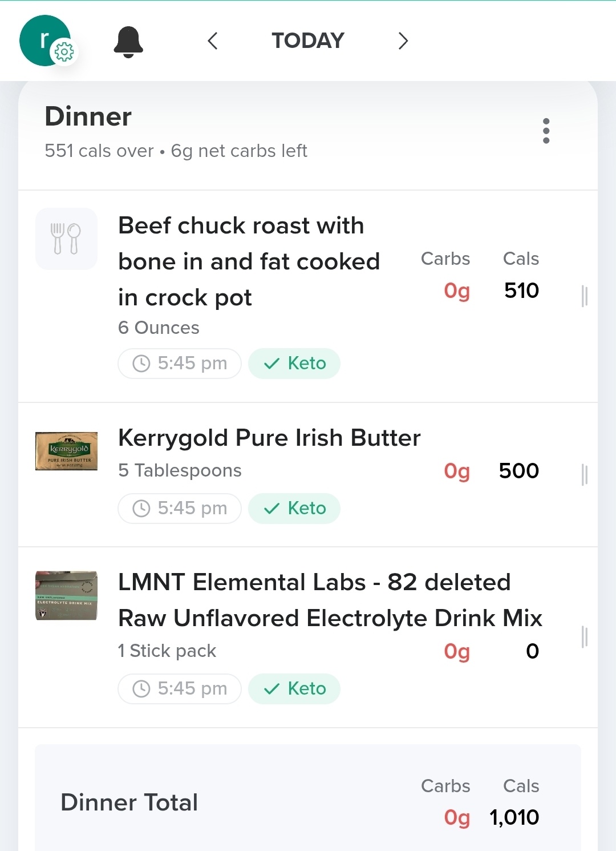The height and width of the screenshot is (851, 616).
Task: Grab the LMNT drink mix drag handle
Action: (x=584, y=637)
